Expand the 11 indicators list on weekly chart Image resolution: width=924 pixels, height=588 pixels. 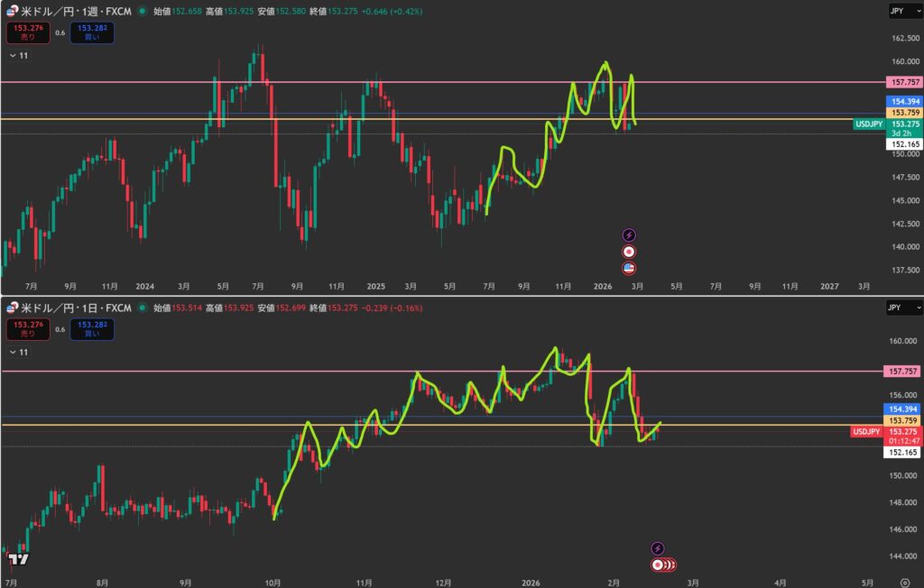[18, 56]
